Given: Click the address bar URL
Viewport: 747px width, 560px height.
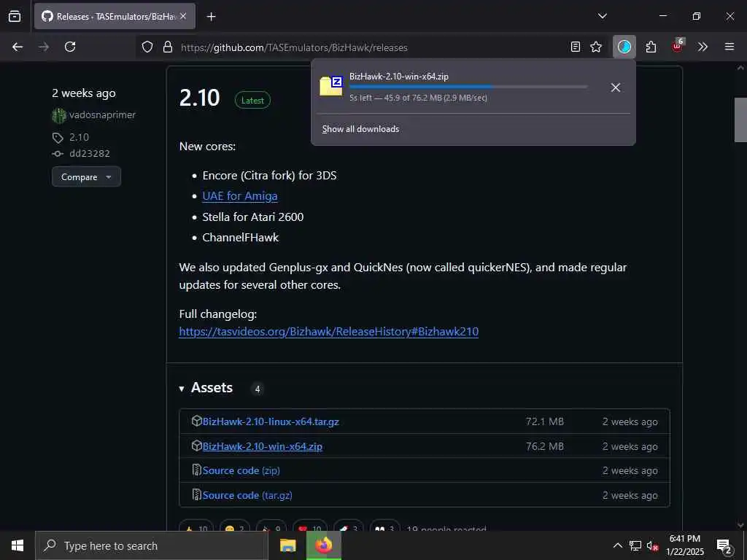Looking at the screenshot, I should (294, 47).
